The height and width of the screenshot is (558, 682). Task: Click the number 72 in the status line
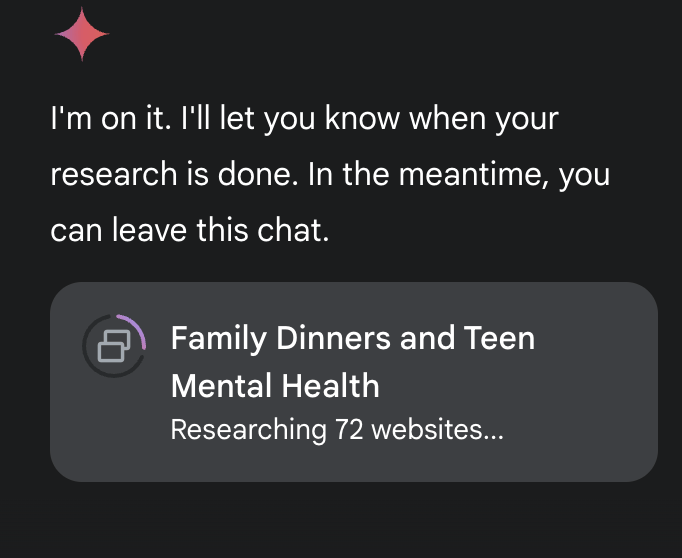pos(349,430)
